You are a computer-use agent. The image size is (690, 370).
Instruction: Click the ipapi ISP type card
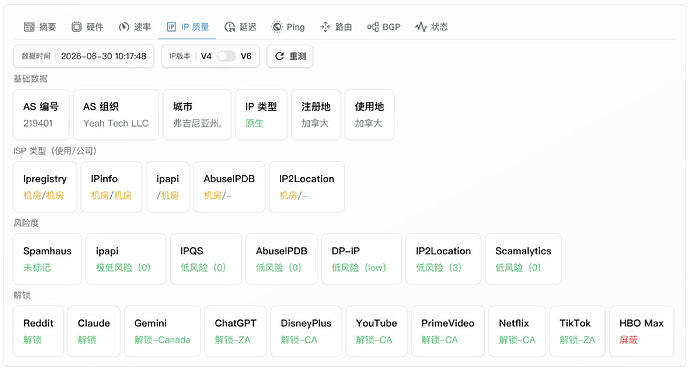point(168,187)
